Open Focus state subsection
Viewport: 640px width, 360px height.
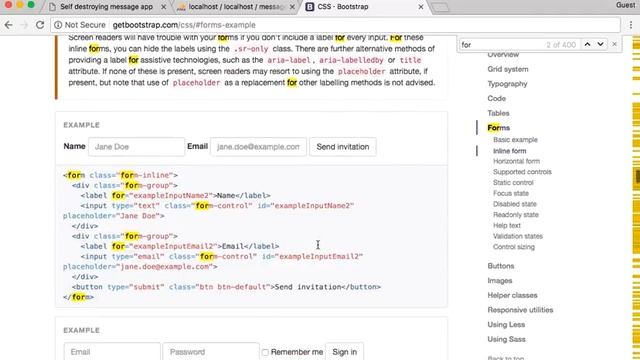[x=511, y=193]
